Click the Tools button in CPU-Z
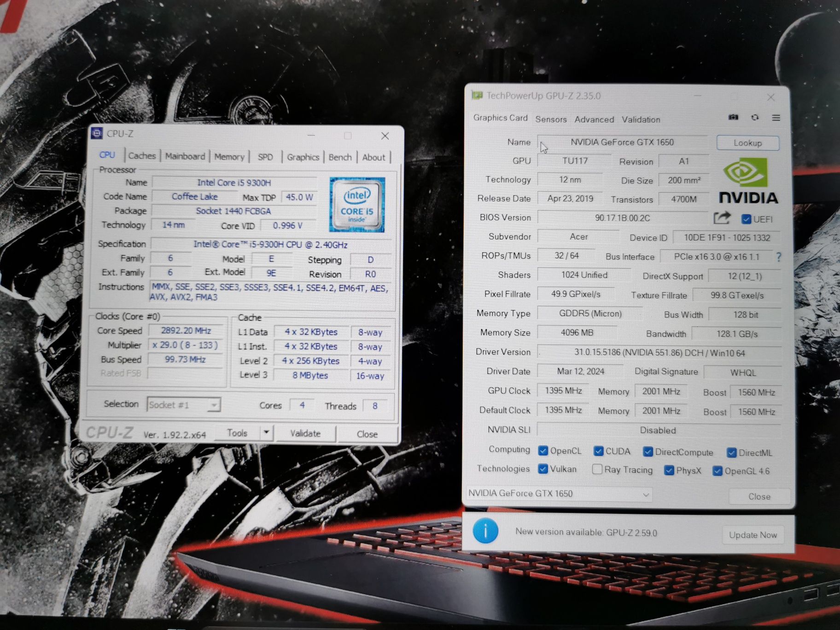 point(237,433)
